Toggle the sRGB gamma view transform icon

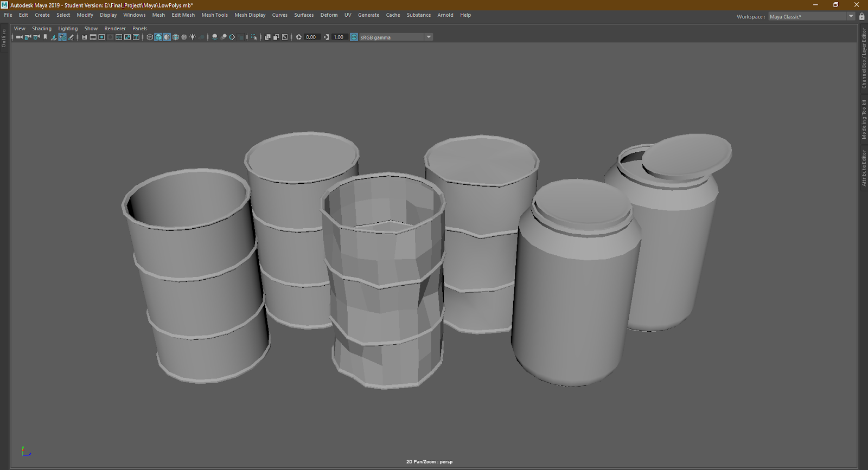[x=354, y=37]
